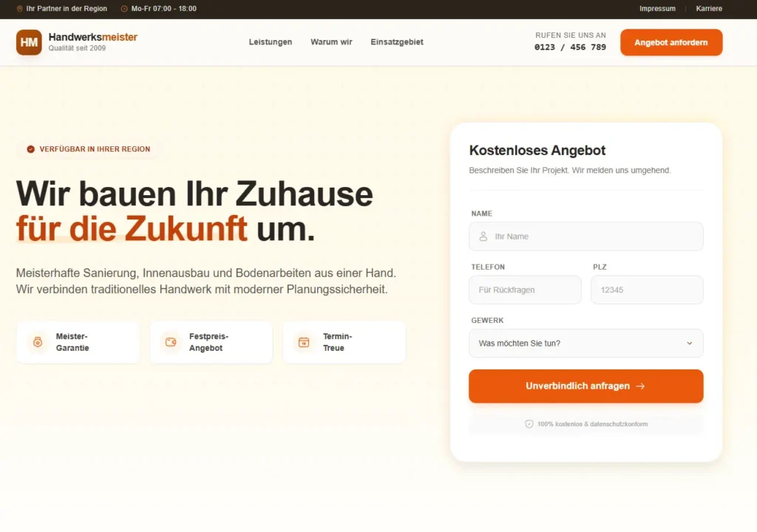
Task: Click the Termin-Treue calendar icon
Action: coord(304,342)
